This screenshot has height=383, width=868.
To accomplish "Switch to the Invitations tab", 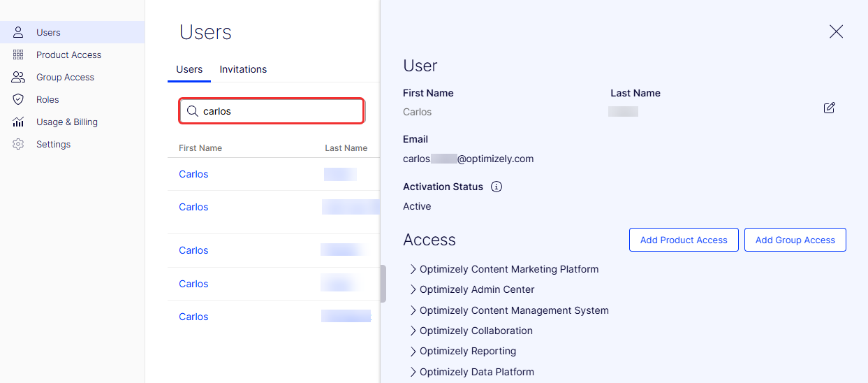I will point(243,69).
